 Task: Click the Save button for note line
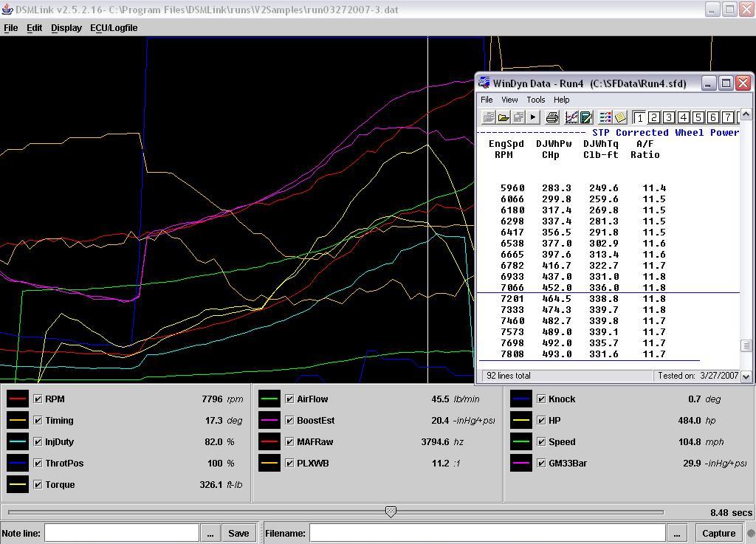(238, 533)
